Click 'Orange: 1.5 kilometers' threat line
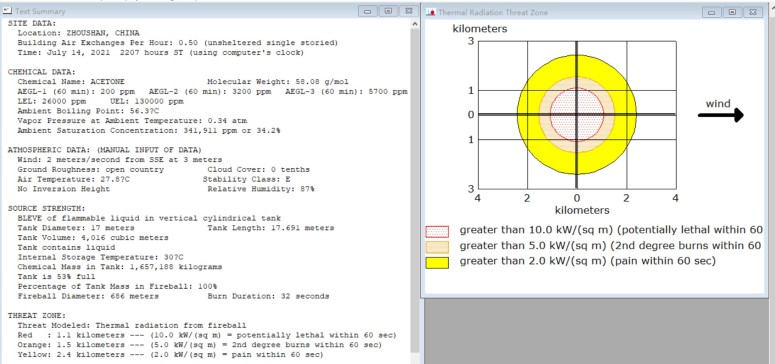The width and height of the screenshot is (775, 364). click(x=200, y=345)
